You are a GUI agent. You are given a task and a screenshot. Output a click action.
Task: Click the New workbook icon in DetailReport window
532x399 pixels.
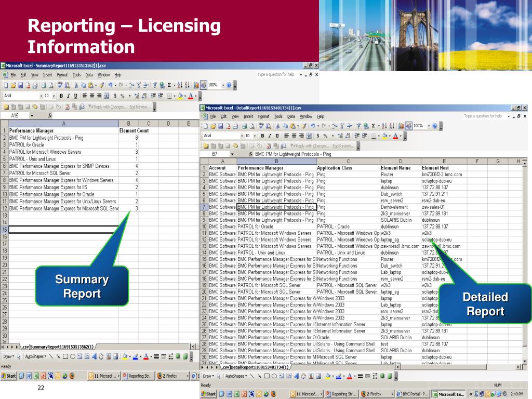[206, 126]
